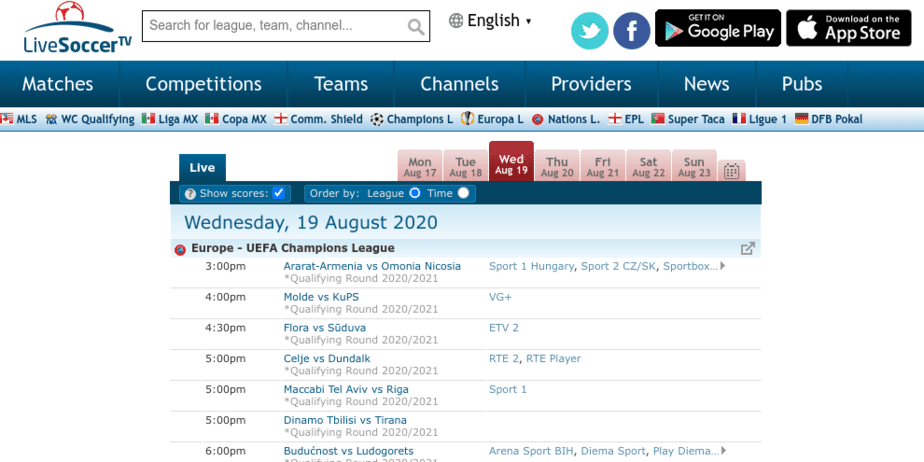This screenshot has width=924, height=462.
Task: Open Maccabi Tel Aviv vs Riga match
Action: (x=346, y=390)
